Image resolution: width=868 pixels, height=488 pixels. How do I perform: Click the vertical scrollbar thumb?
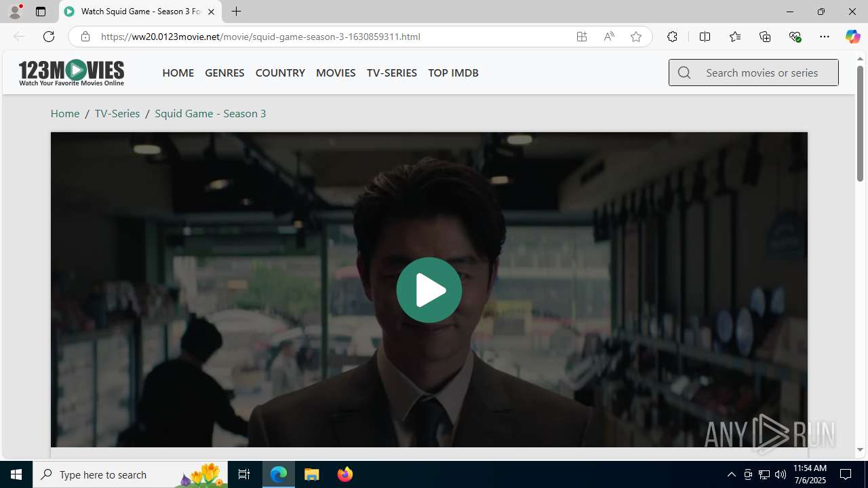point(860,125)
